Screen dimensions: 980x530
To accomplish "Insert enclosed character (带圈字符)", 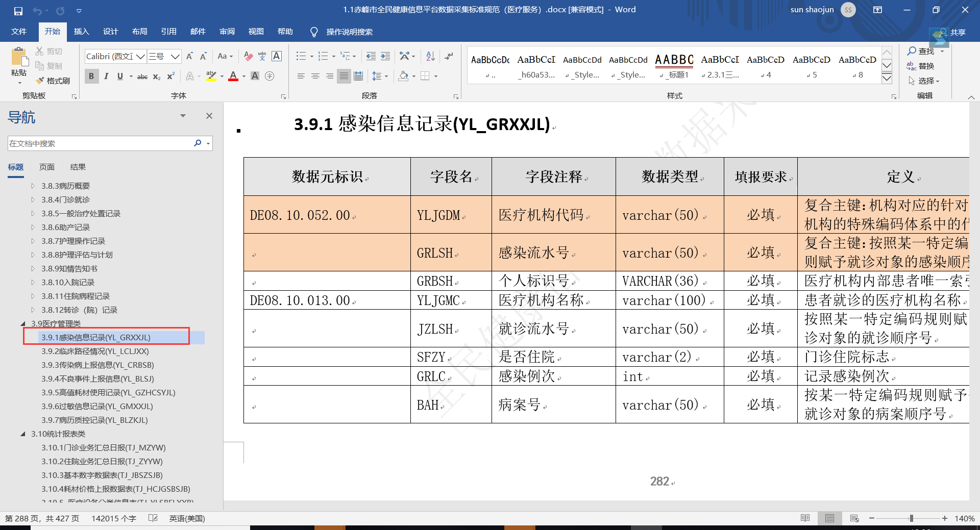I will pyautogui.click(x=269, y=76).
